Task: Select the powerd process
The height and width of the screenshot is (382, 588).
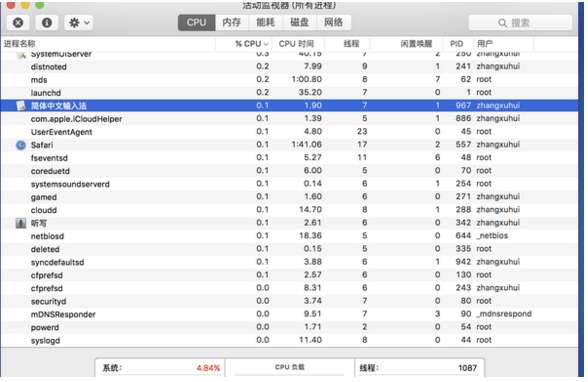Action: pyautogui.click(x=45, y=328)
